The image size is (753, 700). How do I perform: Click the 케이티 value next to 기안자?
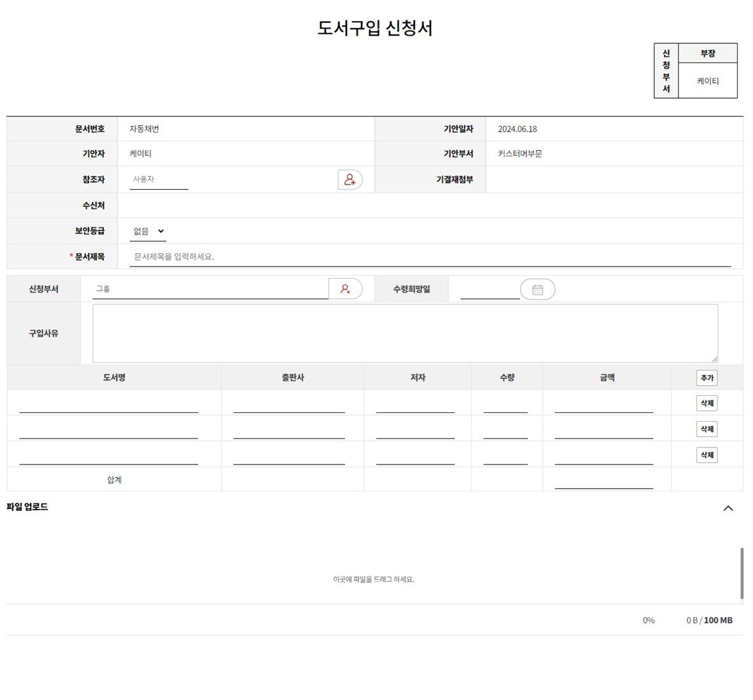tap(140, 153)
